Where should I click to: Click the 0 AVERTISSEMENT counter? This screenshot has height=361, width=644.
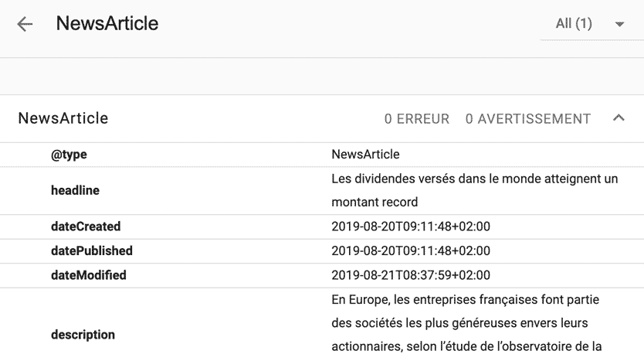click(528, 119)
